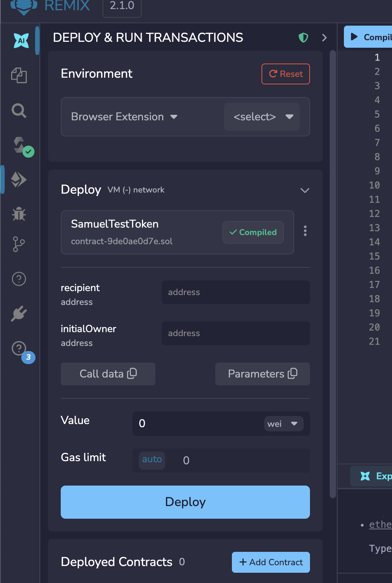Open the <select> account dropdown
This screenshot has width=392, height=583.
(262, 117)
